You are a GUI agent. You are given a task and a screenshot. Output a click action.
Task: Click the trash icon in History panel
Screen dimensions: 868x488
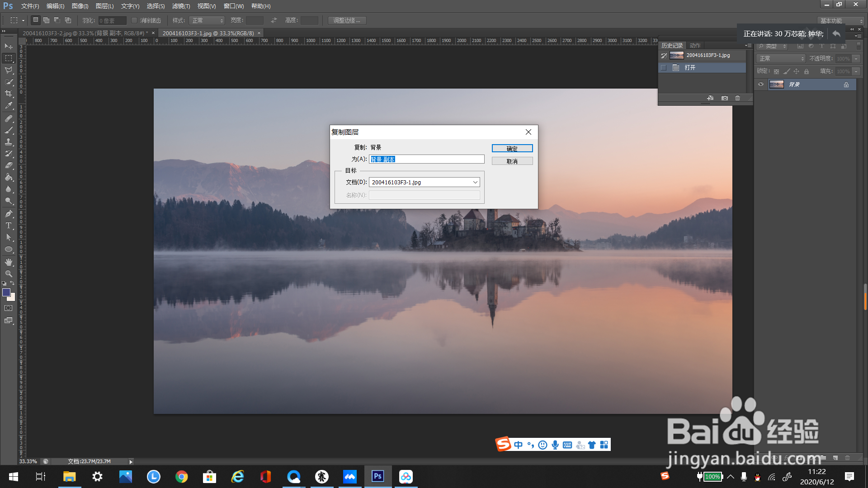(738, 98)
